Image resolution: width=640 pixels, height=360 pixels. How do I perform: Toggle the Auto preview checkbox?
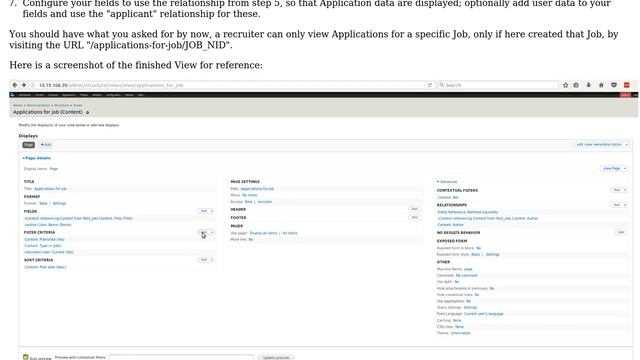coord(26,358)
